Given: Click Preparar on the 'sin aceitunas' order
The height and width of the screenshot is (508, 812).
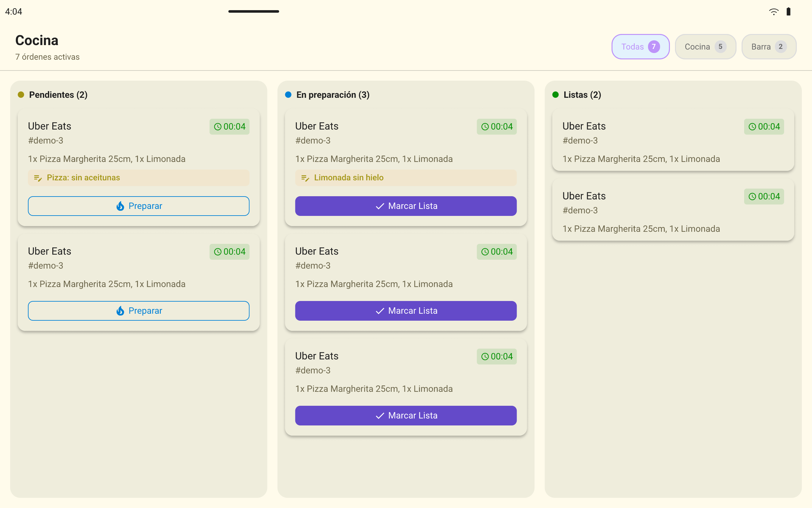Looking at the screenshot, I should tap(139, 206).
